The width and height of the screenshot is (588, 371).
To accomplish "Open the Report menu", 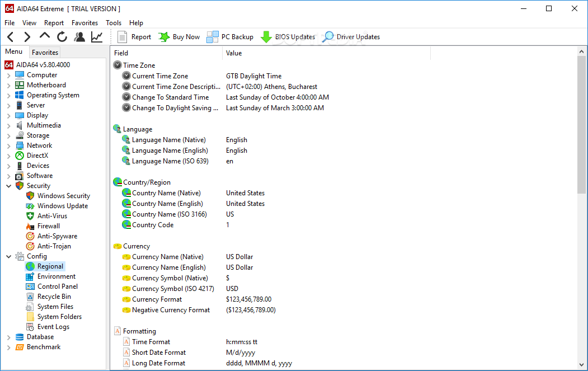I will 54,23.
